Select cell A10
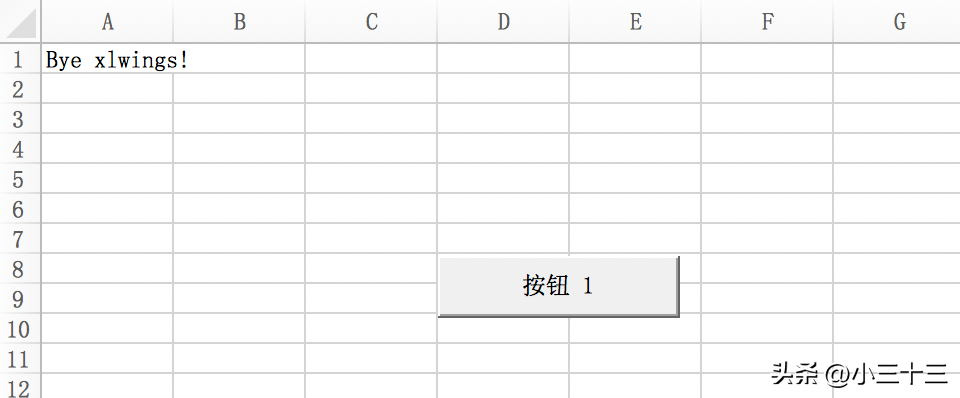 107,328
